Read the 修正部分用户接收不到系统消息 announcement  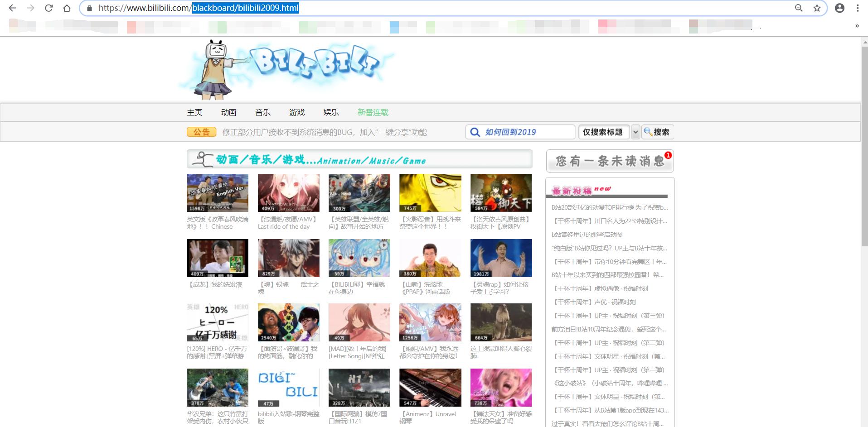pyautogui.click(x=325, y=132)
